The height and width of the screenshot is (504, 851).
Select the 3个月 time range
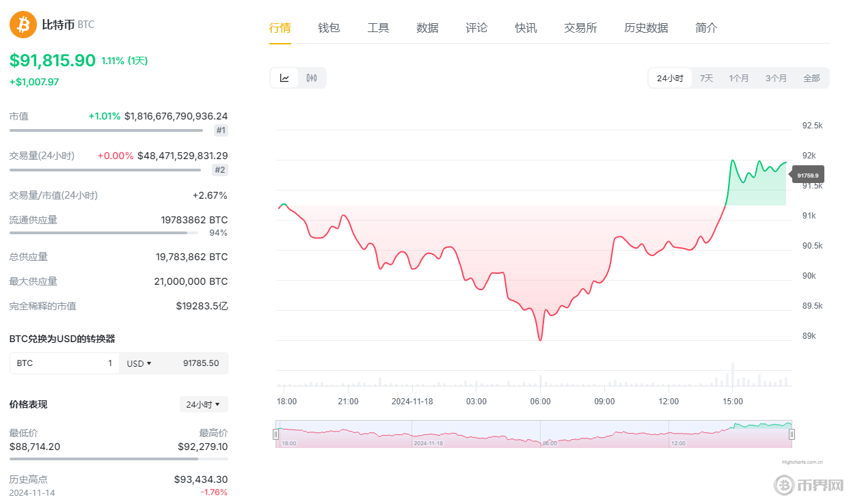tap(776, 78)
